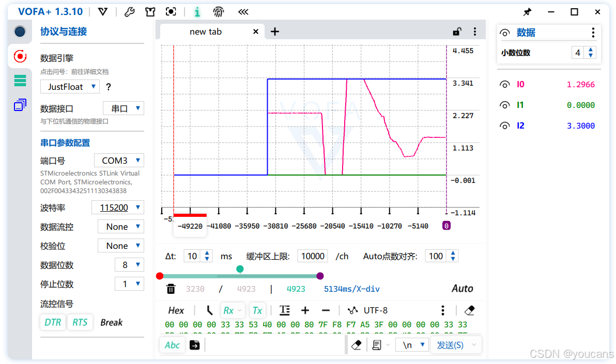Toggle the Rx display option
This screenshot has height=364, width=616.
click(232, 311)
